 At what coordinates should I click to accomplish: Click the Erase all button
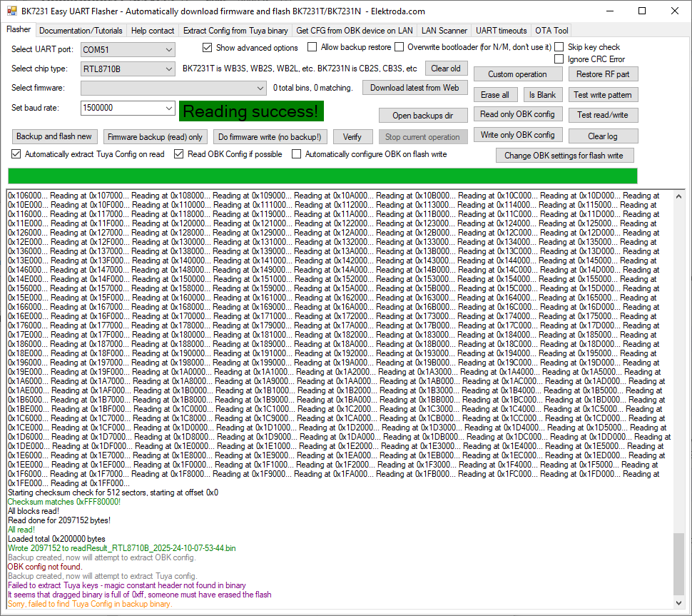pyautogui.click(x=494, y=94)
